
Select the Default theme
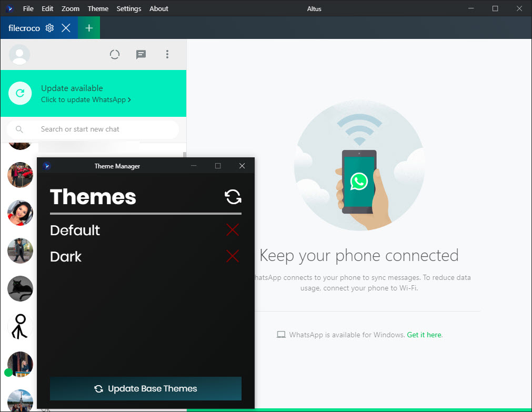point(75,230)
